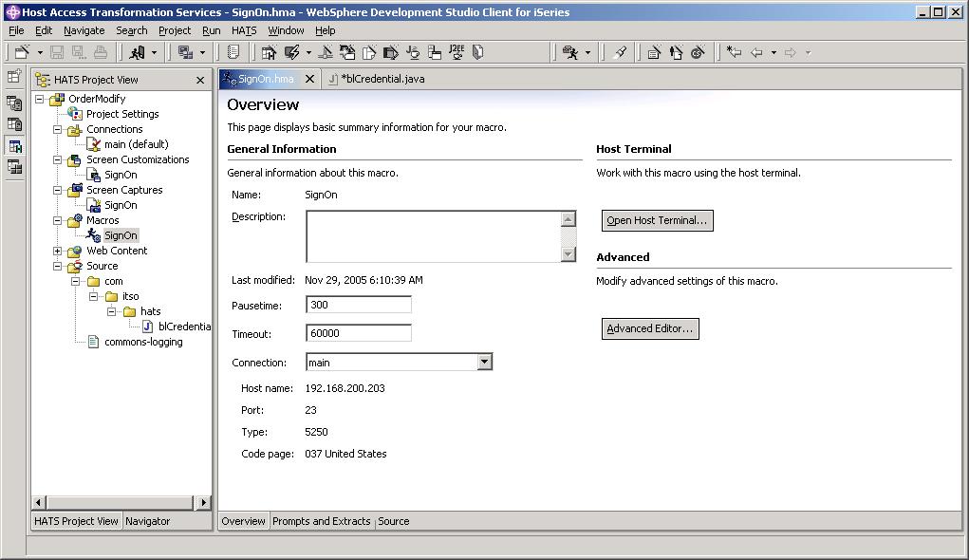Click the Java cup wizard toolbar icon
Screen dimensions: 969x560
point(413,52)
